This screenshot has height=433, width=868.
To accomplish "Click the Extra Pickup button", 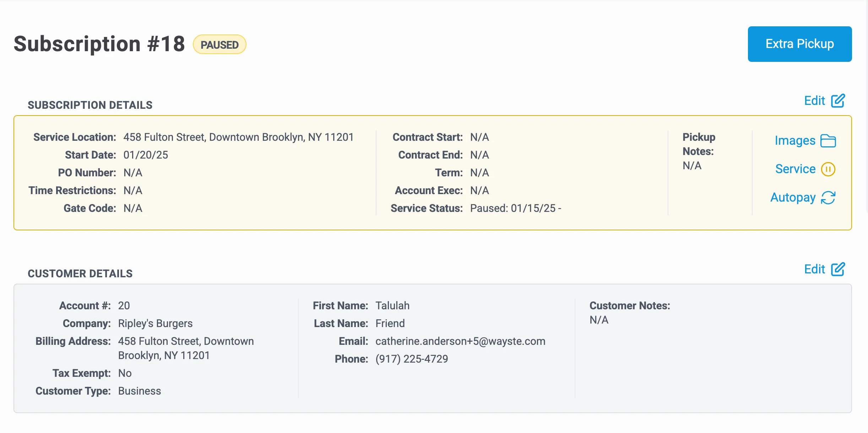I will [799, 44].
